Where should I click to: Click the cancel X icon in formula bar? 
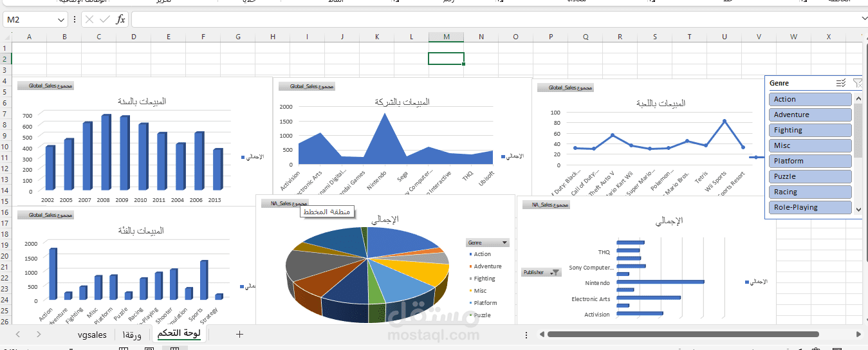pos(89,19)
